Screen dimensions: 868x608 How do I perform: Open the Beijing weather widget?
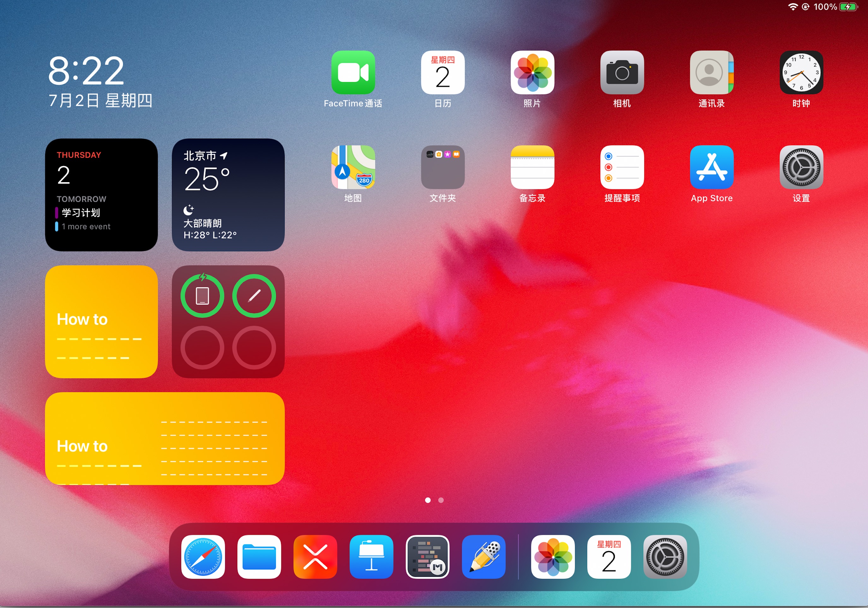(x=228, y=194)
